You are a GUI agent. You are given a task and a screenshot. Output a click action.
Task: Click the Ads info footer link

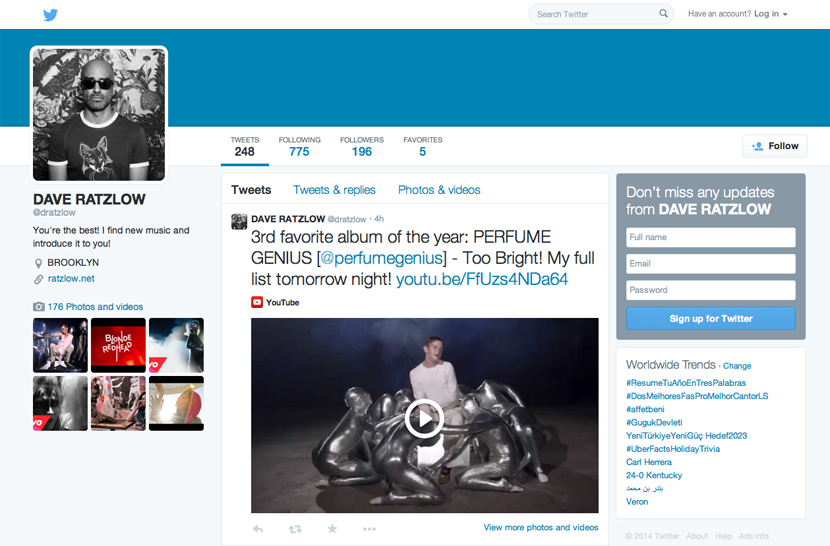(x=754, y=536)
